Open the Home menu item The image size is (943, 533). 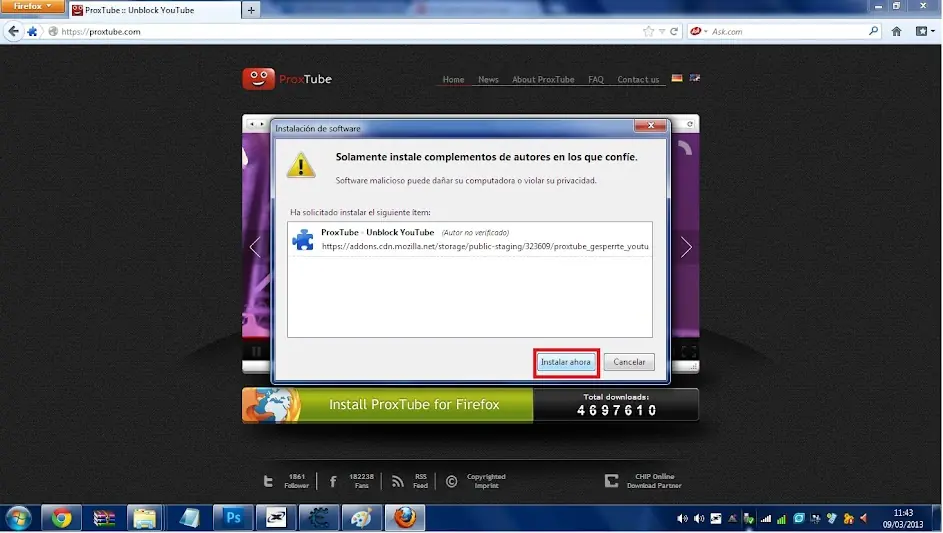coord(453,79)
